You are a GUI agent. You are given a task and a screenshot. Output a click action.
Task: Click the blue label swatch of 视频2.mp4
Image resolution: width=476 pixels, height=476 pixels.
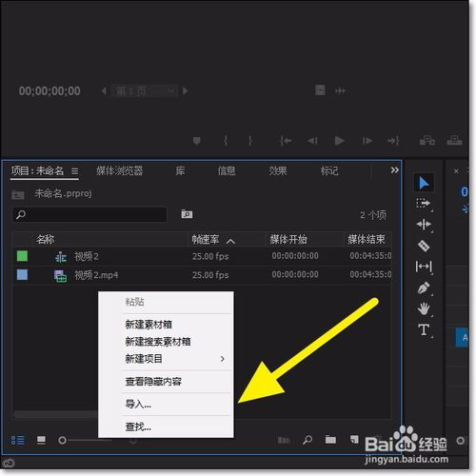tap(22, 275)
